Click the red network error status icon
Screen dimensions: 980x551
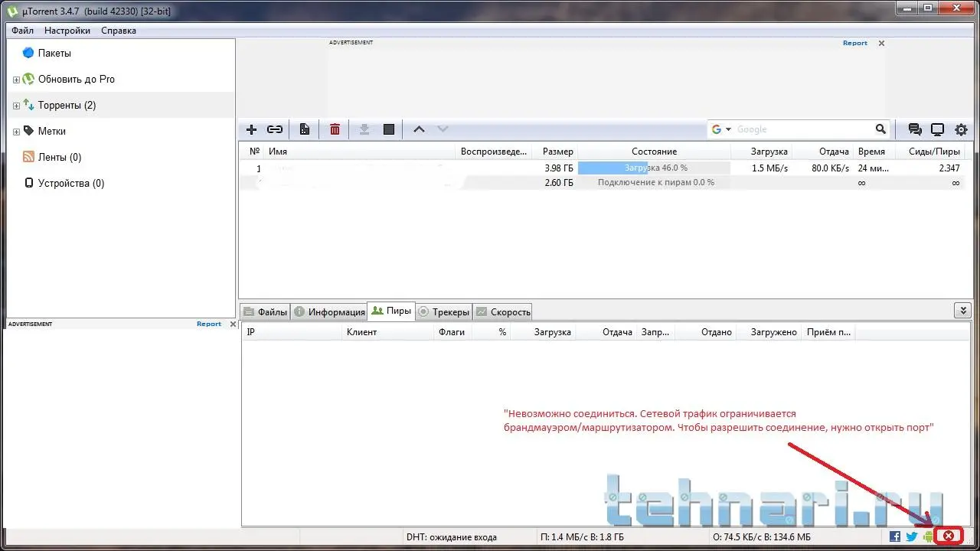point(949,536)
